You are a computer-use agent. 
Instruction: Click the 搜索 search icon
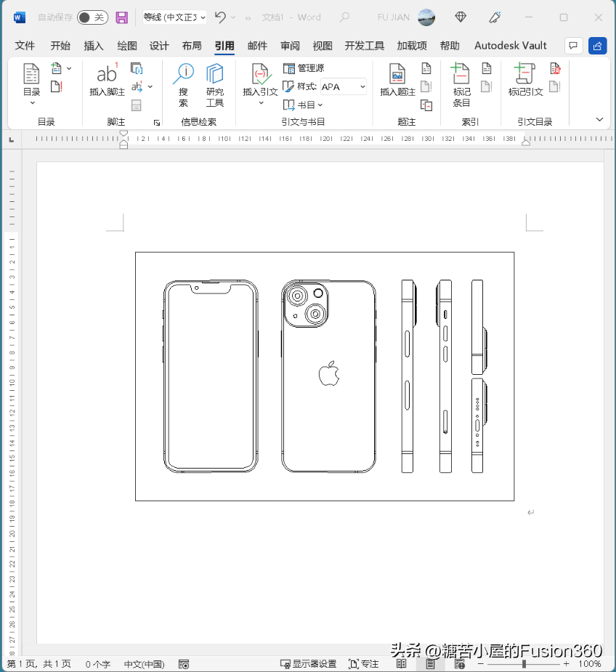coord(184,85)
